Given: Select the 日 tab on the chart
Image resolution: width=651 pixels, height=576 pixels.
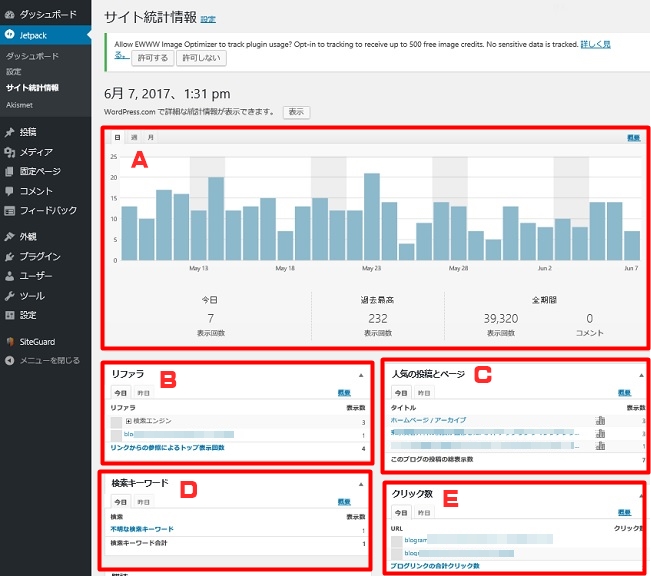Looking at the screenshot, I should pos(117,137).
